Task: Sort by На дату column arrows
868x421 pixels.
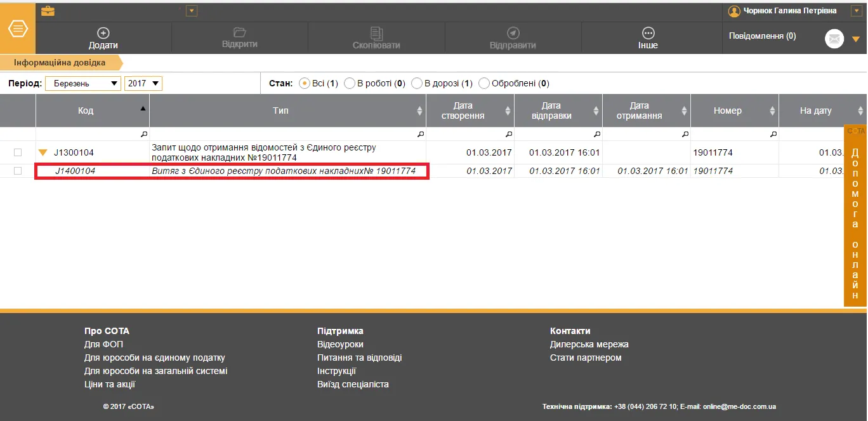Action: click(x=860, y=110)
